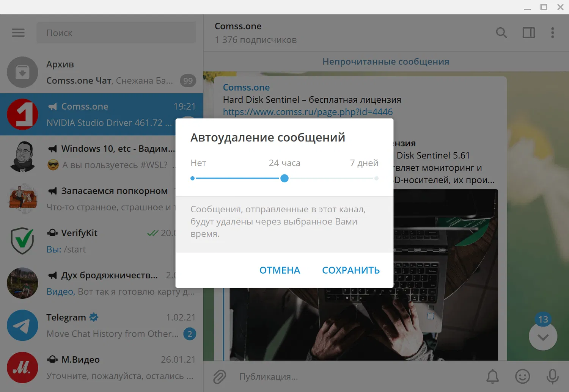
Task: Click the NVIDIA Studio Driver 461.72 preview
Action: coord(109,123)
